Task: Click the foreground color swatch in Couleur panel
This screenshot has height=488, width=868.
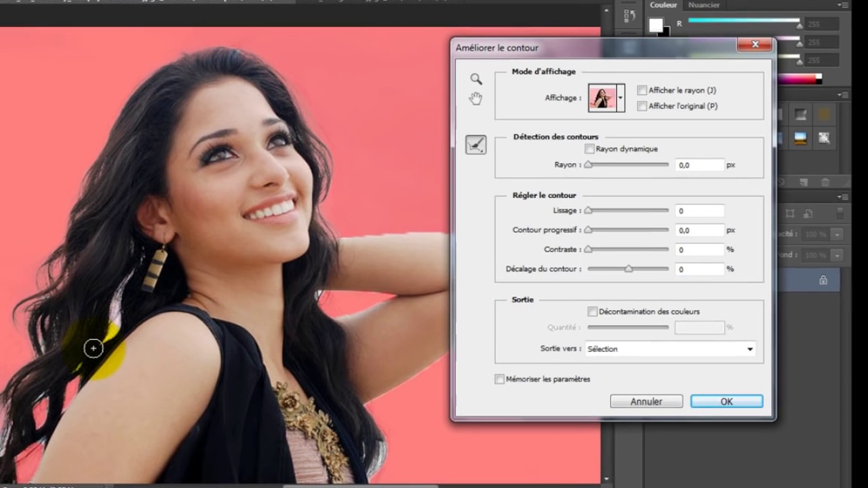Action: coord(656,26)
